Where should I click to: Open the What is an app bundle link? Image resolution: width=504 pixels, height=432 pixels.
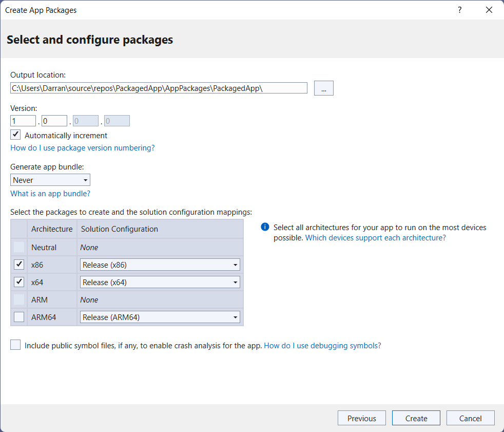(50, 194)
